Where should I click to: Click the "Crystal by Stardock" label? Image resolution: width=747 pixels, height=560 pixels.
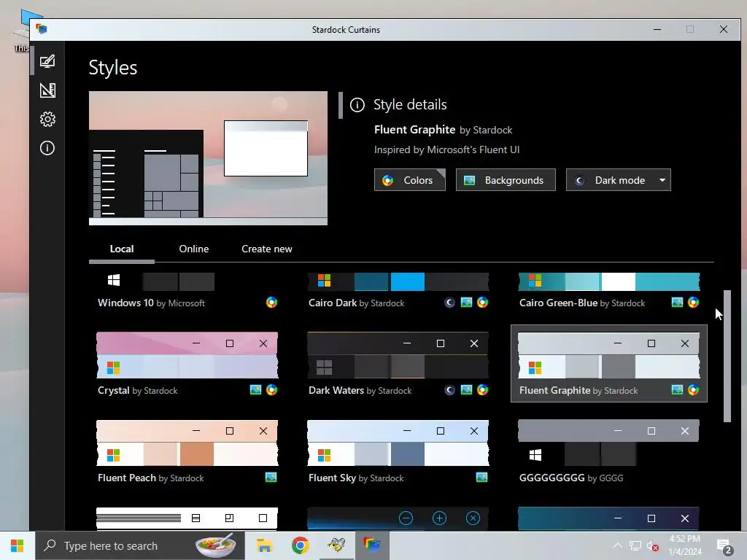coord(137,391)
